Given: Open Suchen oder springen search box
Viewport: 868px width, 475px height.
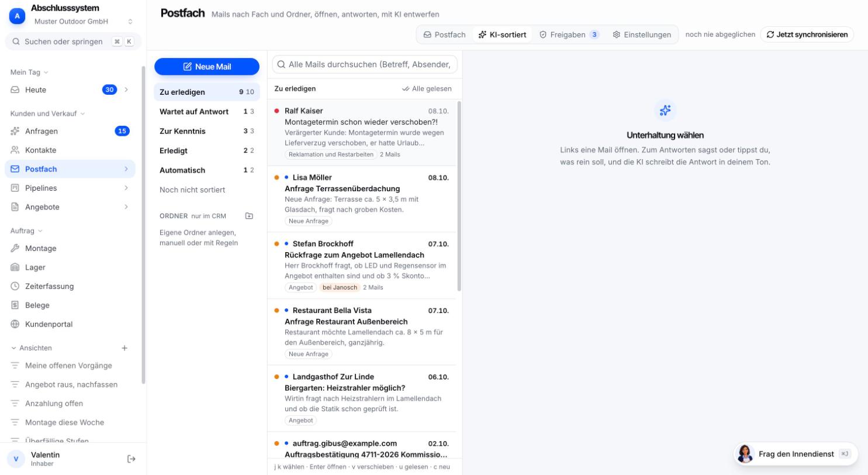Looking at the screenshot, I should point(73,42).
